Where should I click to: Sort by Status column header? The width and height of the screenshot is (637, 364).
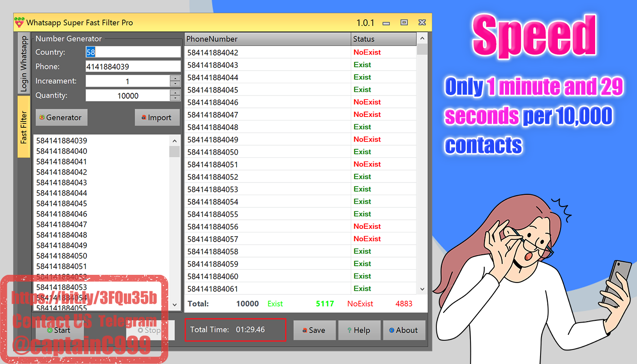tap(384, 39)
